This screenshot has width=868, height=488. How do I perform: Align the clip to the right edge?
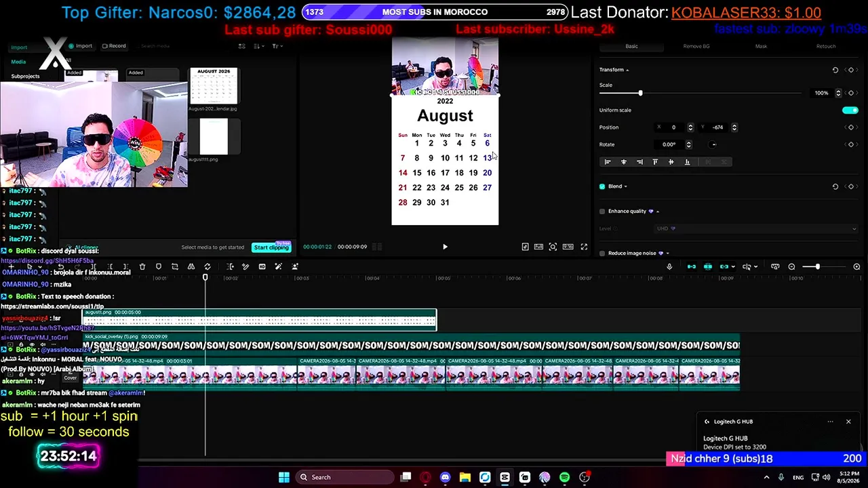639,162
